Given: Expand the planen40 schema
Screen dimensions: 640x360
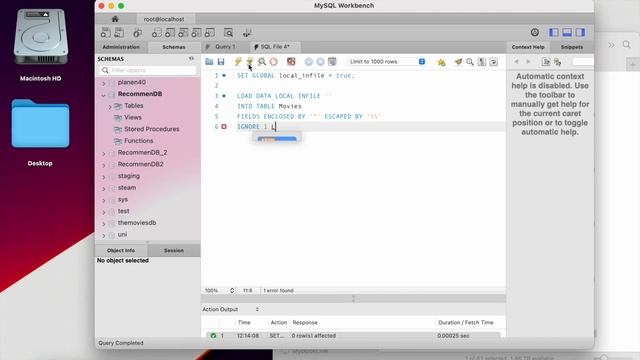Looking at the screenshot, I should pyautogui.click(x=104, y=83).
